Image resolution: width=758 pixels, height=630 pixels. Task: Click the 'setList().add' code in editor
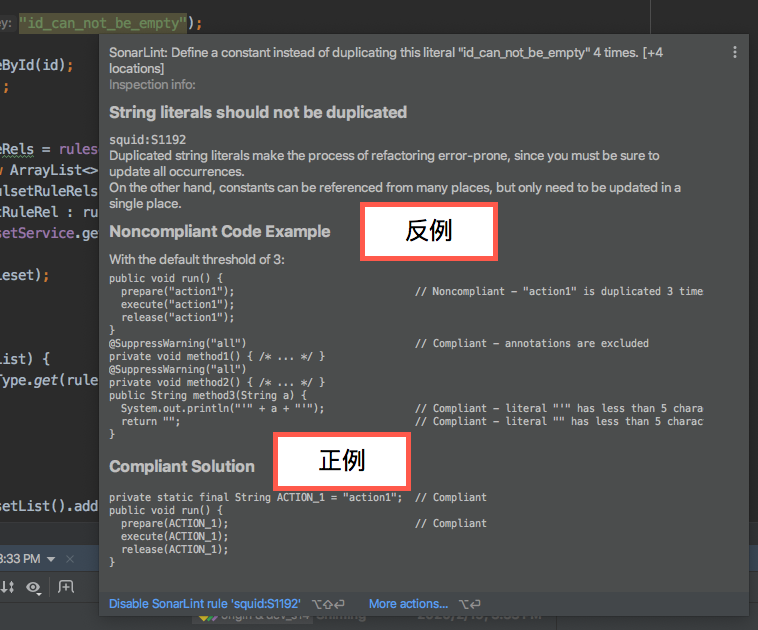point(49,506)
